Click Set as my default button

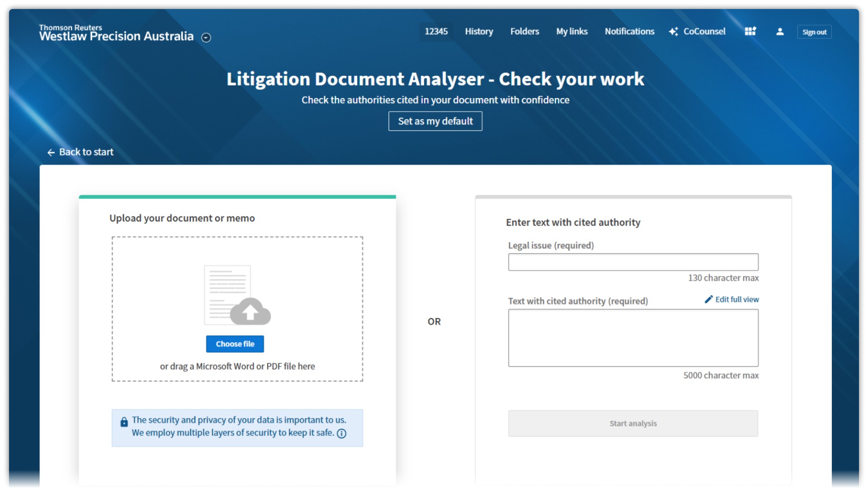[435, 121]
